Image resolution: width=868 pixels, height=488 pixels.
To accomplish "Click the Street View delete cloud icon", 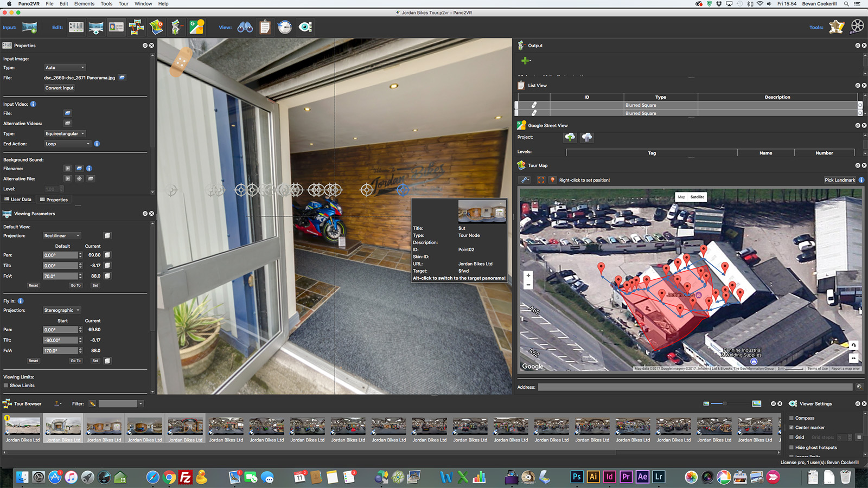I will coord(587,137).
